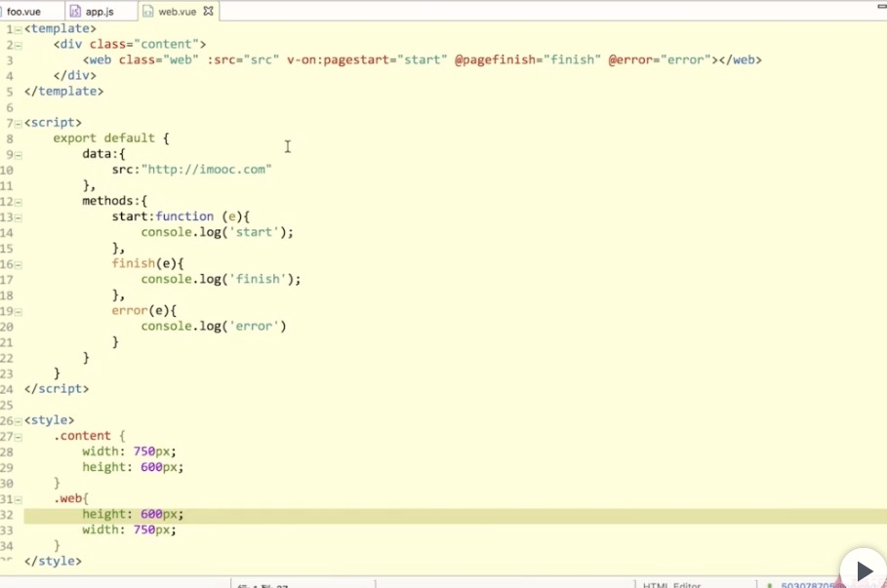
Task: Click the closing </web> tag
Action: [740, 59]
